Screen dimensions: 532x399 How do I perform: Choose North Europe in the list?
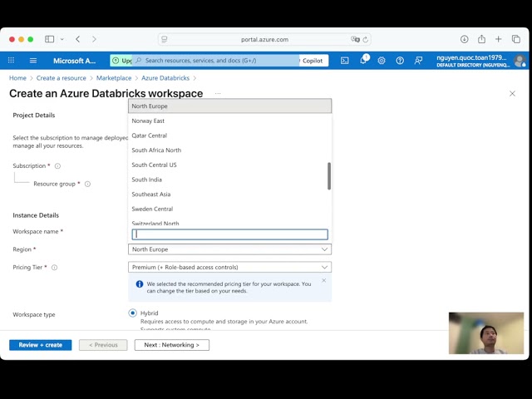click(229, 106)
